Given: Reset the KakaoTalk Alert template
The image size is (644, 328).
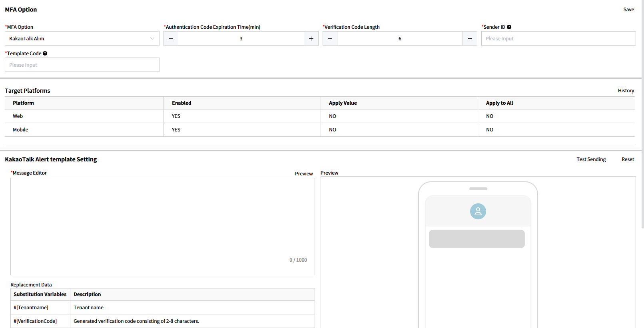Looking at the screenshot, I should 628,159.
